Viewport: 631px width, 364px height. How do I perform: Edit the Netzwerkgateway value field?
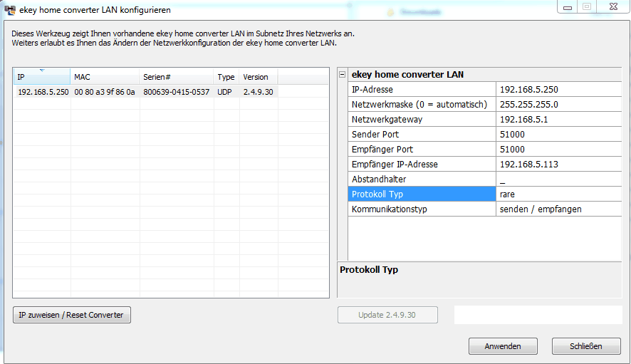coord(558,119)
